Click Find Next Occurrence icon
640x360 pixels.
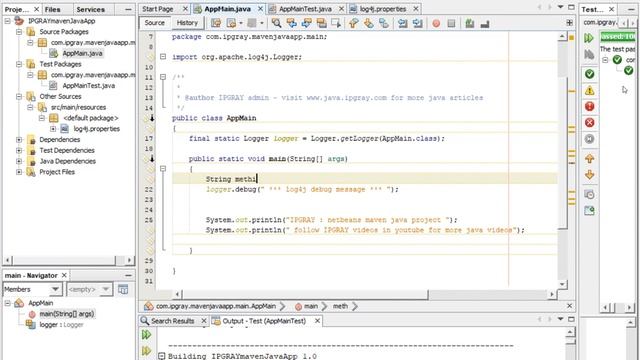pos(307,23)
